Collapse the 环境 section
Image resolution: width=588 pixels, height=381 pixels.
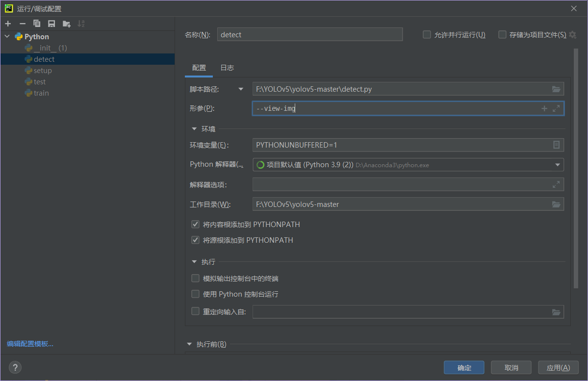[x=195, y=129]
